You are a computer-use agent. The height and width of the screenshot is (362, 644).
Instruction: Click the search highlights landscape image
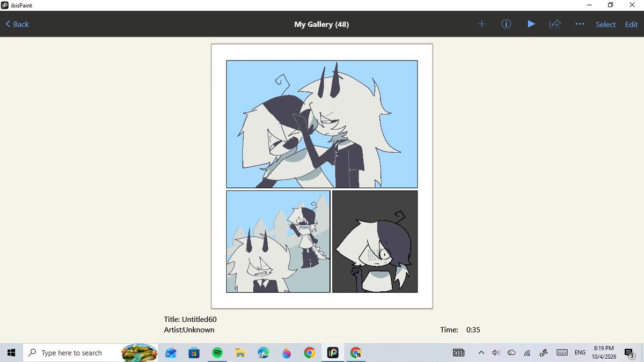coord(139,353)
